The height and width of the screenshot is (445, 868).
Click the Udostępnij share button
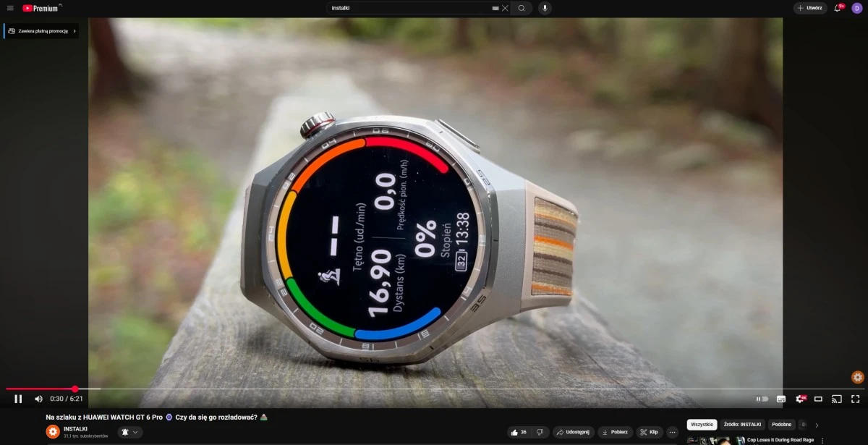574,432
